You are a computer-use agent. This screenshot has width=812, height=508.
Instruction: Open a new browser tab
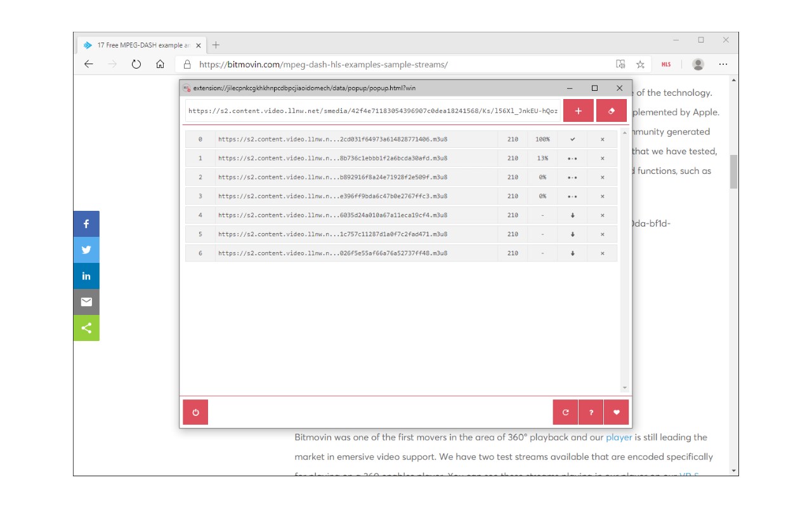(x=216, y=45)
